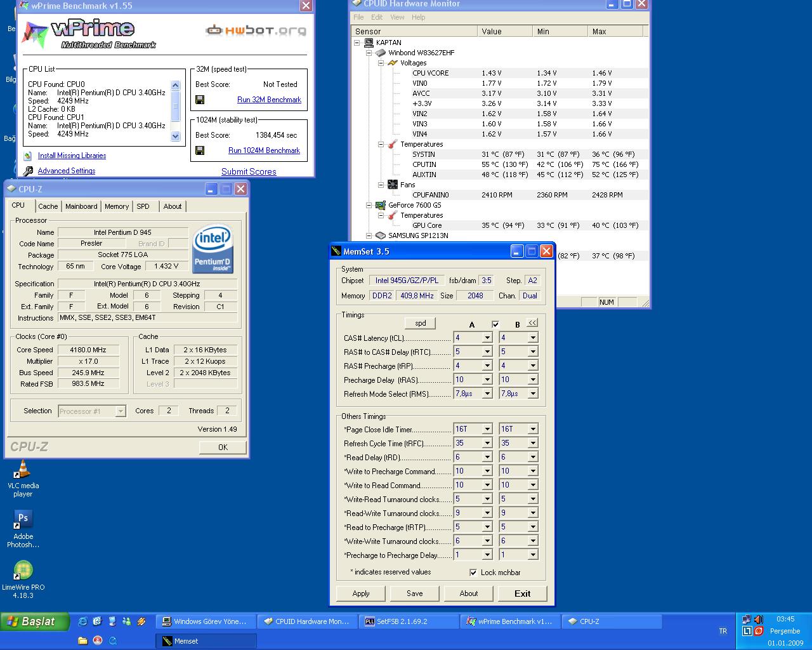The width and height of the screenshot is (812, 650).
Task: Open the Adobe Photoshop desktop shortcut
Action: click(23, 529)
